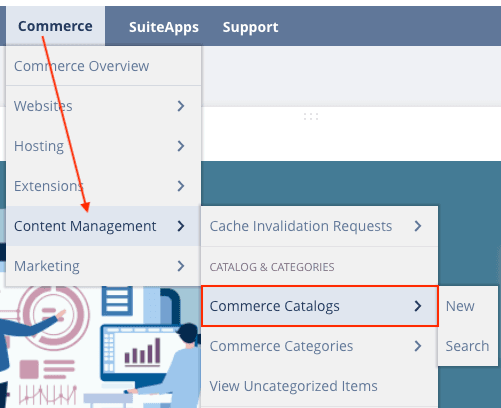The width and height of the screenshot is (501, 408).
Task: Open the Websites submenu item
Action: click(103, 106)
